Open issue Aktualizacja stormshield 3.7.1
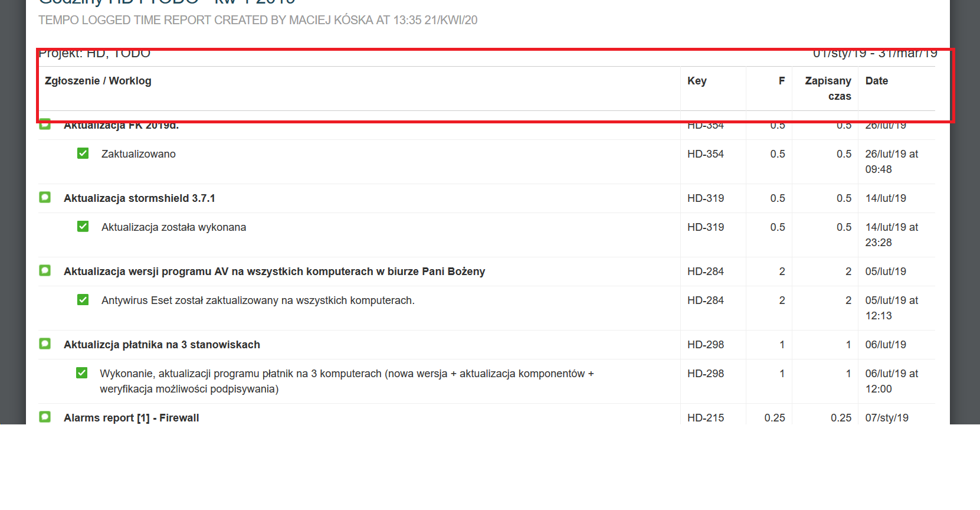 (139, 198)
